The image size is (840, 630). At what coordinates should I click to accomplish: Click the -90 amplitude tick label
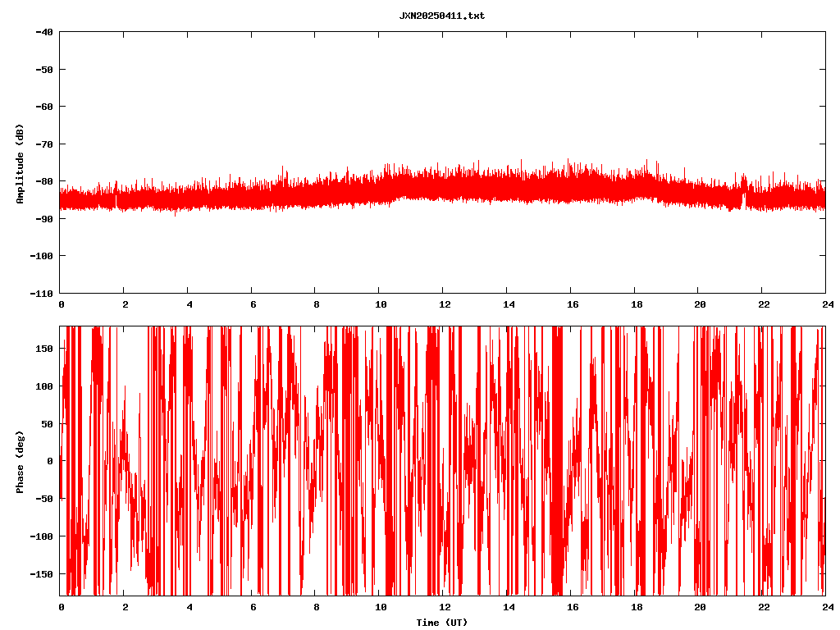coord(44,218)
